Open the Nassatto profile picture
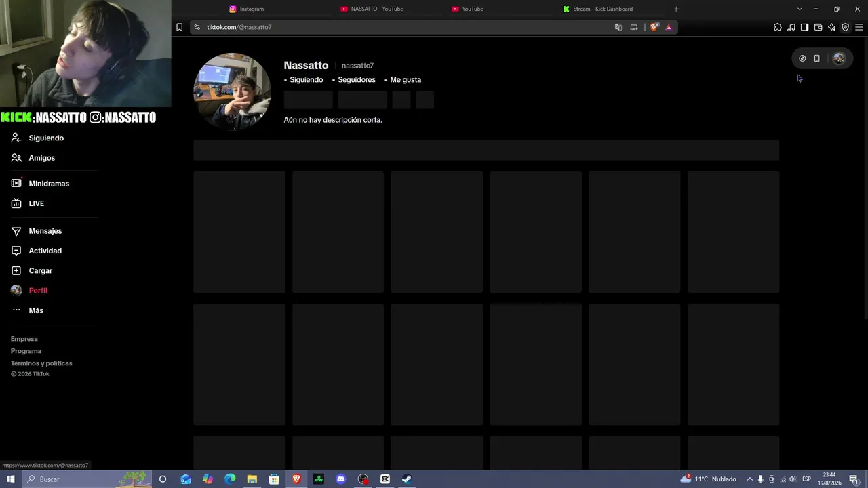 232,91
